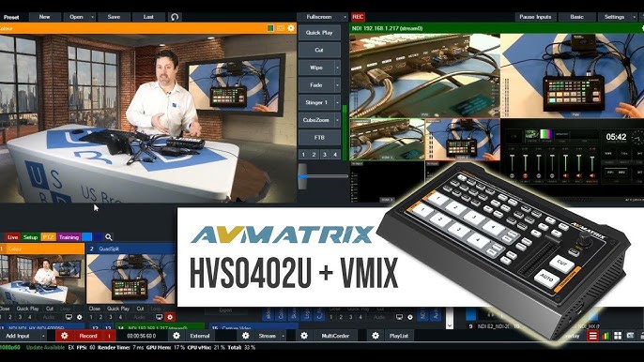This screenshot has width=644, height=362.
Task: Click the transition T-bar slider handle
Action: [302, 176]
